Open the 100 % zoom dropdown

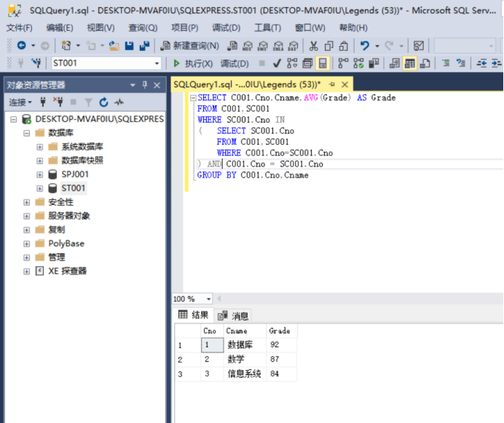tap(208, 299)
